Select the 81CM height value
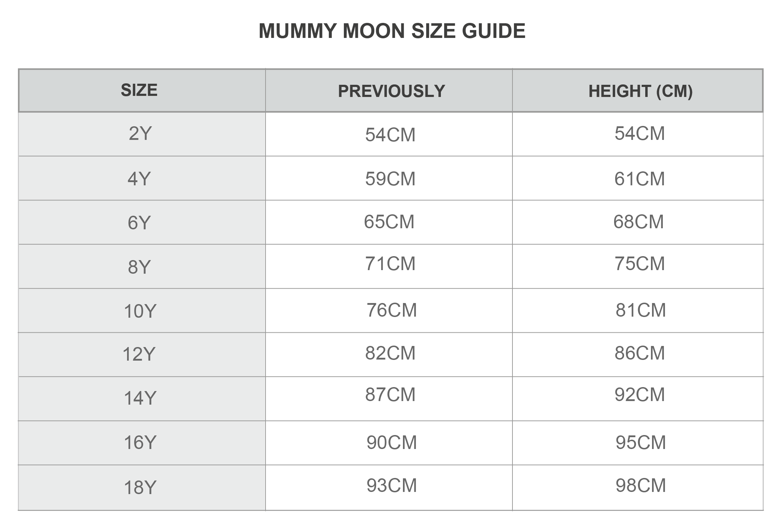This screenshot has height=532, width=783. point(641,310)
